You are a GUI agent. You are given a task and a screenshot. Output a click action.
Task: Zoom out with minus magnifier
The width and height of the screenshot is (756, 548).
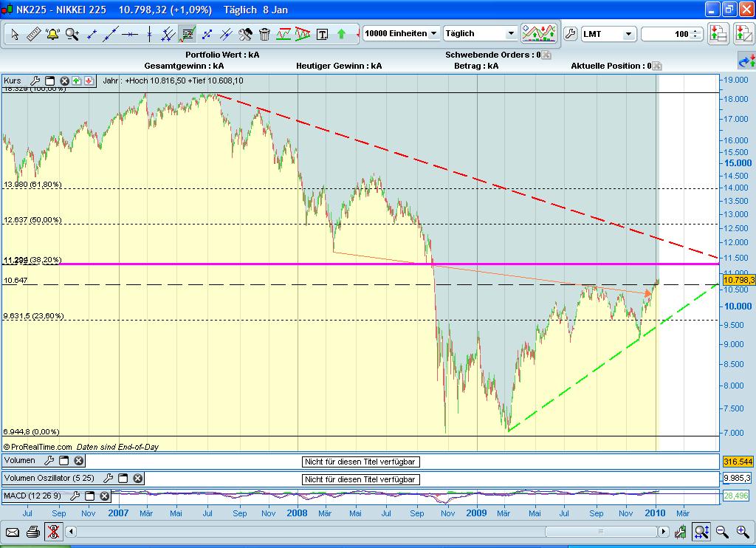click(x=722, y=532)
